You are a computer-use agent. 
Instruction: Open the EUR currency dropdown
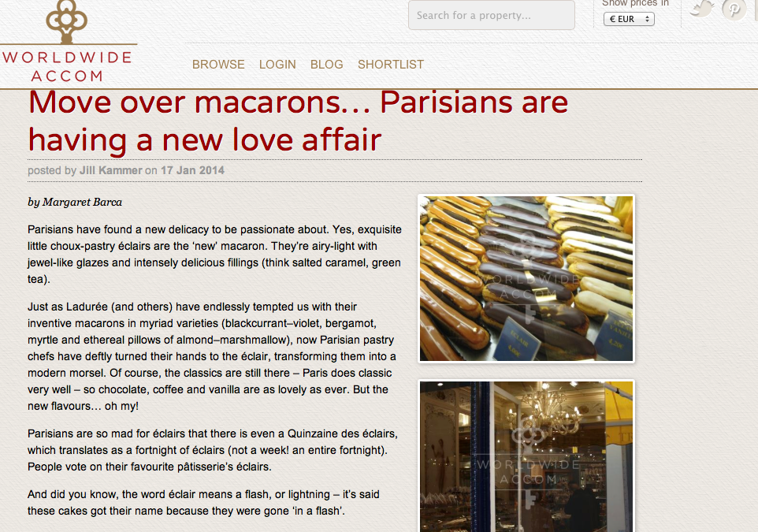629,19
